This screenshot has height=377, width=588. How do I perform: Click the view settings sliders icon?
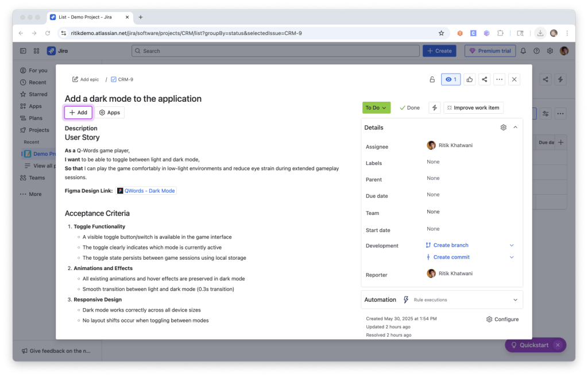click(x=545, y=113)
